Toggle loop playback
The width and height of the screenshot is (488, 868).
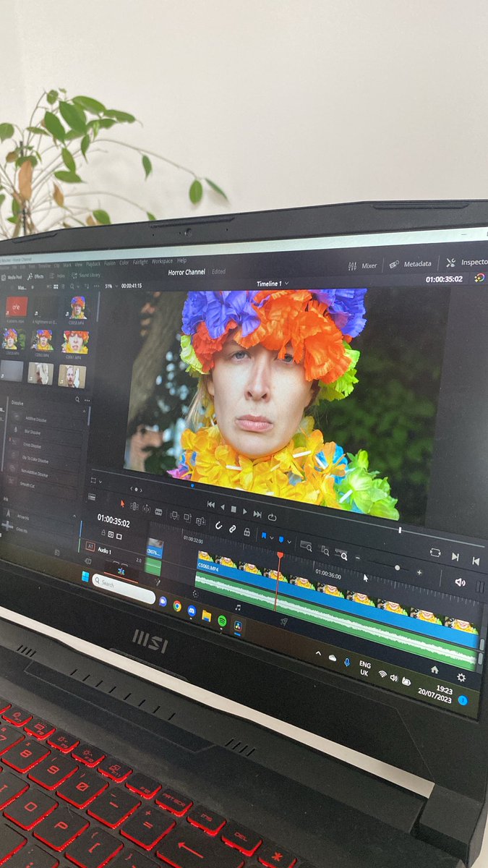[272, 516]
